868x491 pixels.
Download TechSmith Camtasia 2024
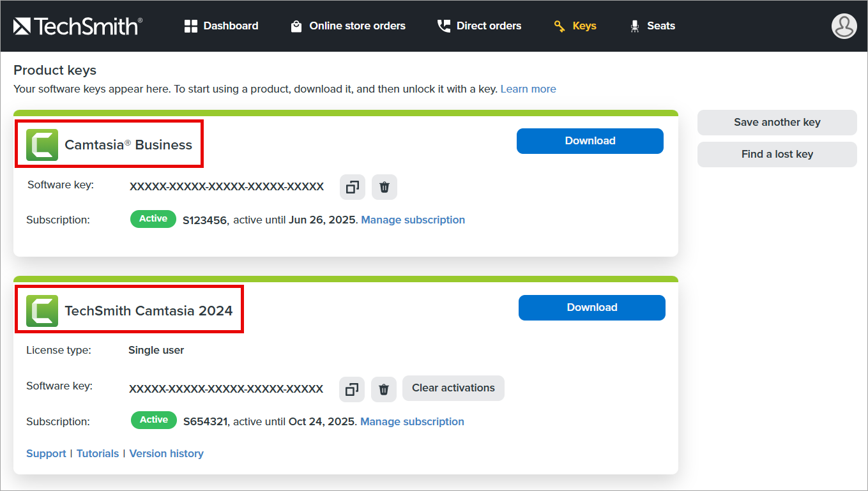(591, 308)
